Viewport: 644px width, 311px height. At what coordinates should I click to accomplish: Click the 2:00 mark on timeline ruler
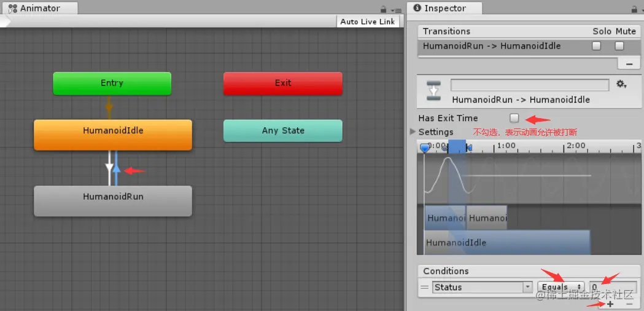[x=576, y=146]
